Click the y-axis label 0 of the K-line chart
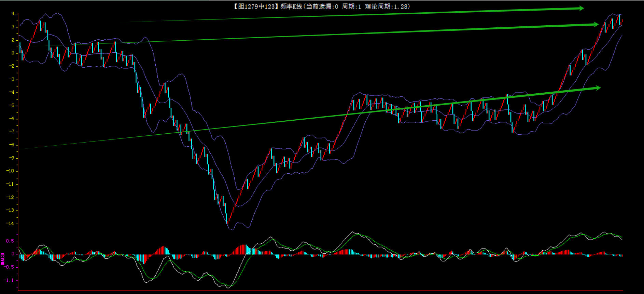Viewport: 644px width, 294px height. pos(13,53)
